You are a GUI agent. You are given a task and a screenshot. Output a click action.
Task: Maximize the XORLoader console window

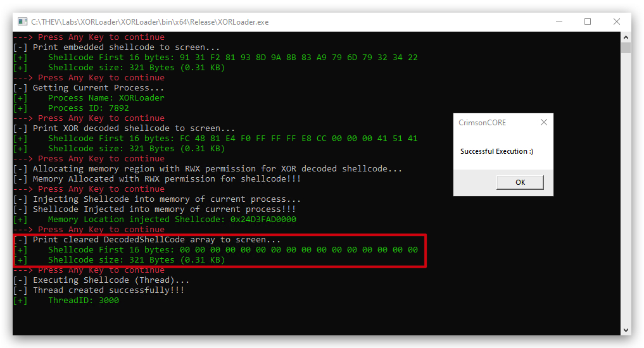(588, 22)
